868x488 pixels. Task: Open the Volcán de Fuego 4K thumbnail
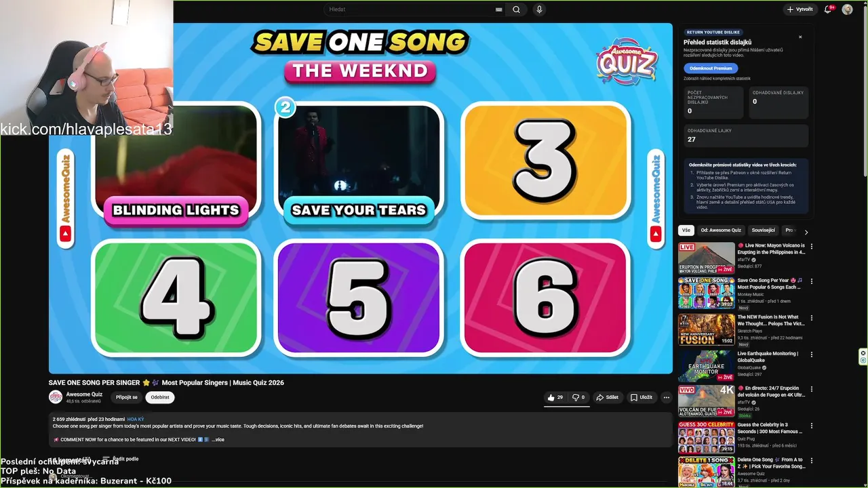(706, 401)
